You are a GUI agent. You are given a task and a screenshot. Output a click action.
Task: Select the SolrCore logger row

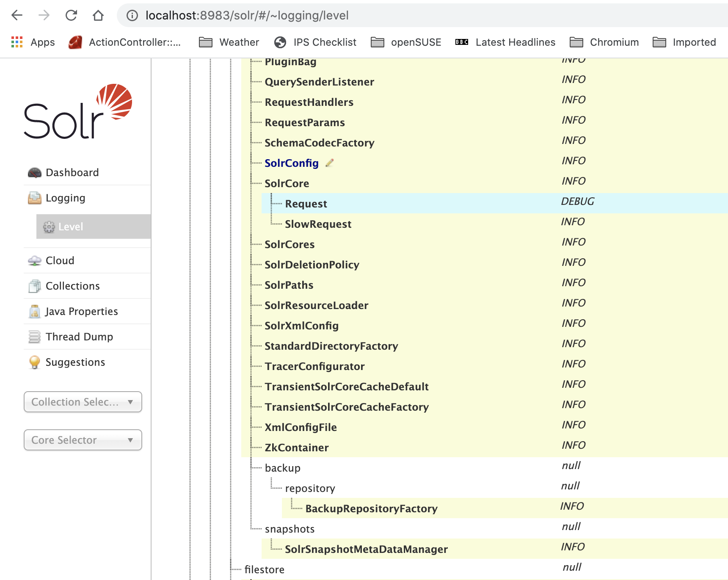[287, 183]
